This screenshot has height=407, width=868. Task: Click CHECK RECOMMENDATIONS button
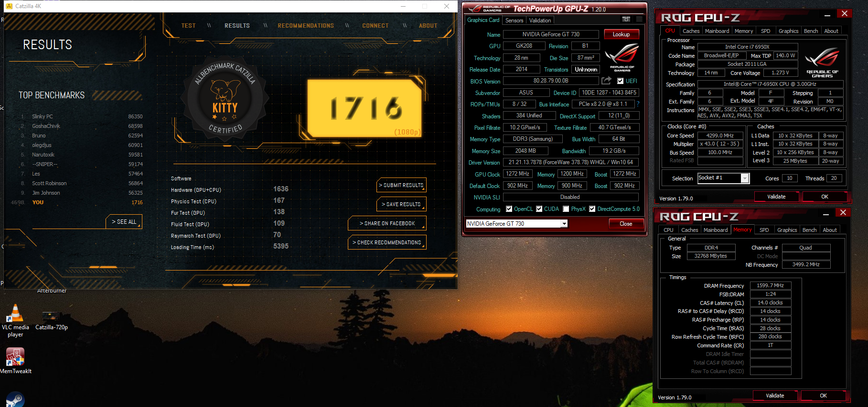point(387,242)
